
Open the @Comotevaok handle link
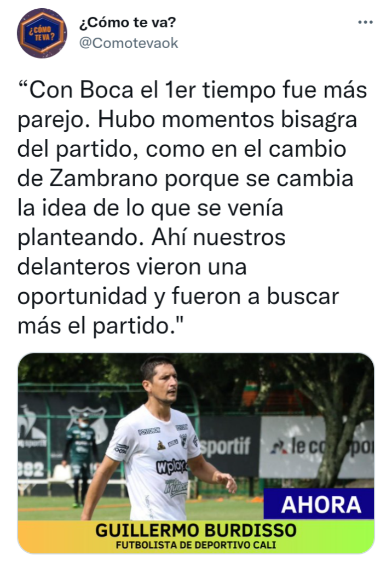(129, 43)
